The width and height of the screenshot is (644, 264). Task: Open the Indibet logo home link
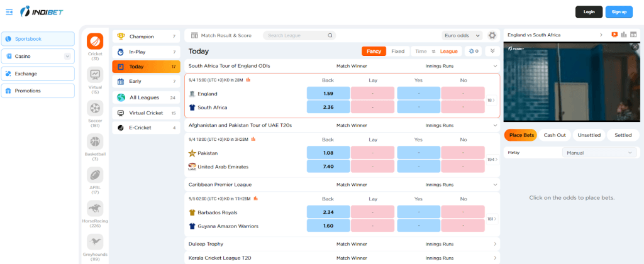[x=42, y=12]
